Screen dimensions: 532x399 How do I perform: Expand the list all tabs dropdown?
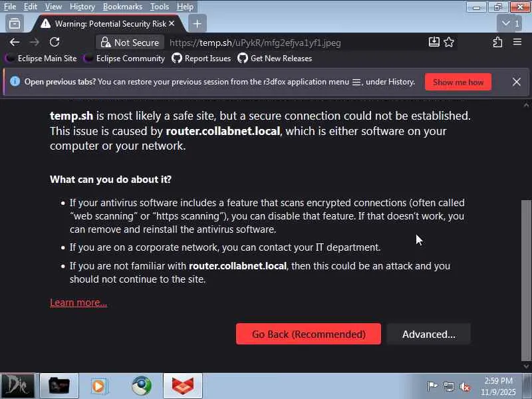pos(509,23)
